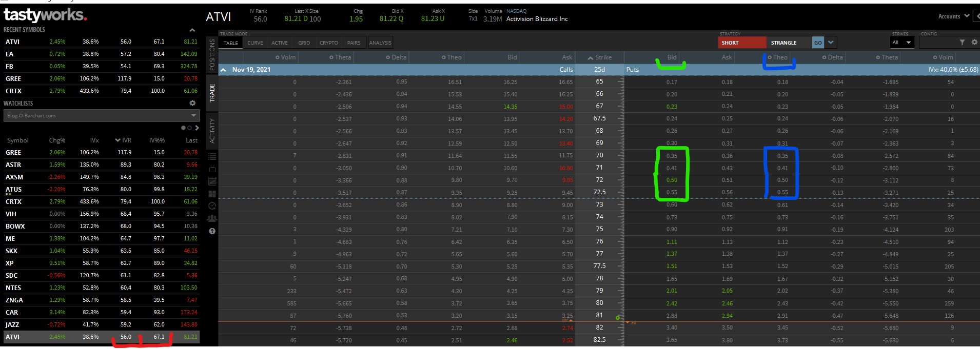Click the put bid 2.01 at strike 79

pos(672,291)
